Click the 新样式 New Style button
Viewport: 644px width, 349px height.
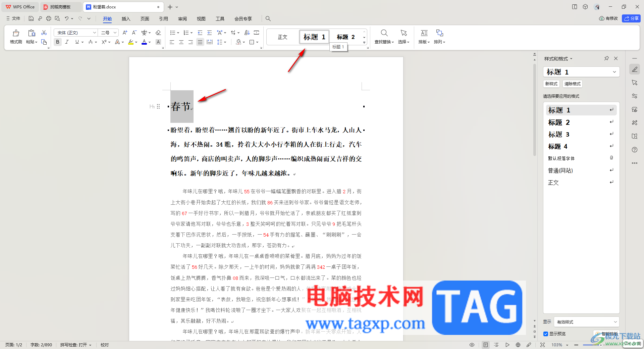coord(551,84)
